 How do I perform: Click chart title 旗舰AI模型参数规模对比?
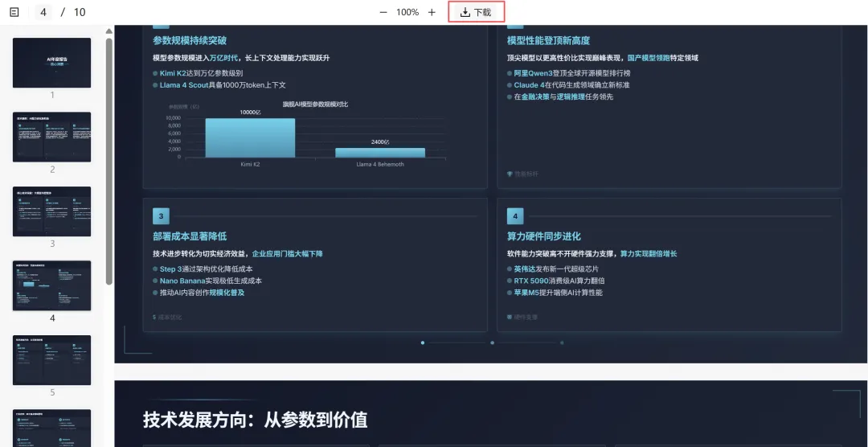pos(316,105)
